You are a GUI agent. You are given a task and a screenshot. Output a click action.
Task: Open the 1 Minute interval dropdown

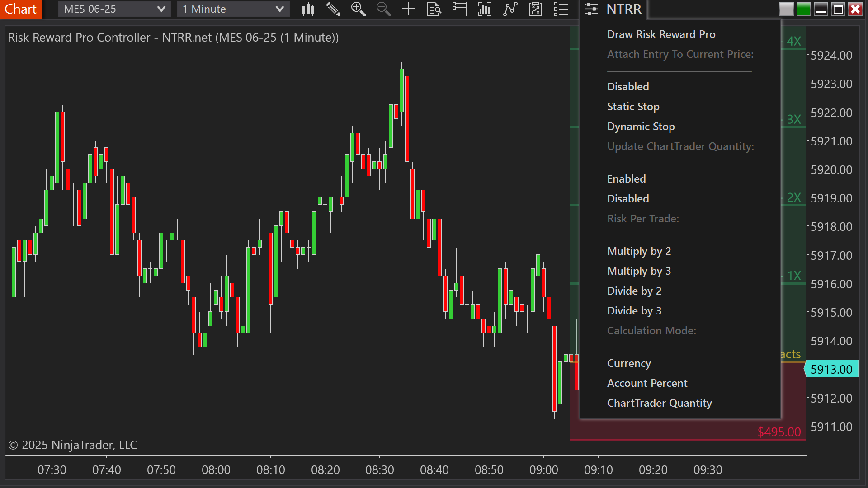pos(233,9)
